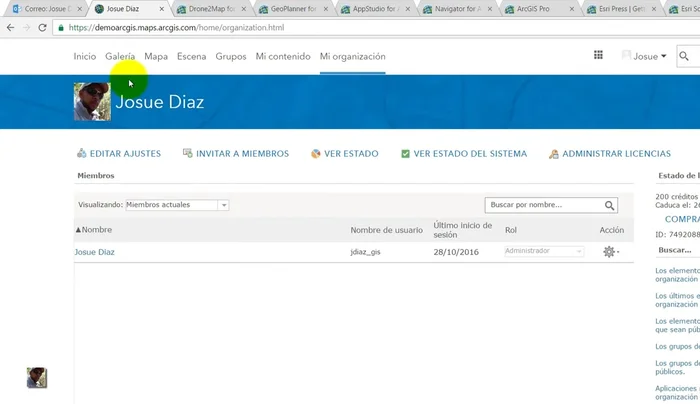Click the Ver Estado link
Image resolution: width=700 pixels, height=404 pixels.
coord(351,154)
